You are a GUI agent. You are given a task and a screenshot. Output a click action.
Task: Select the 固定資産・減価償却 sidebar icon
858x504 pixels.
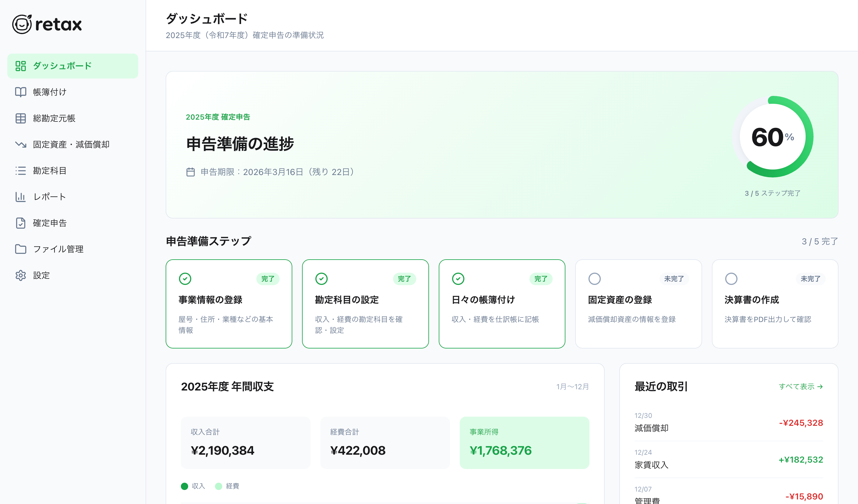pos(20,144)
